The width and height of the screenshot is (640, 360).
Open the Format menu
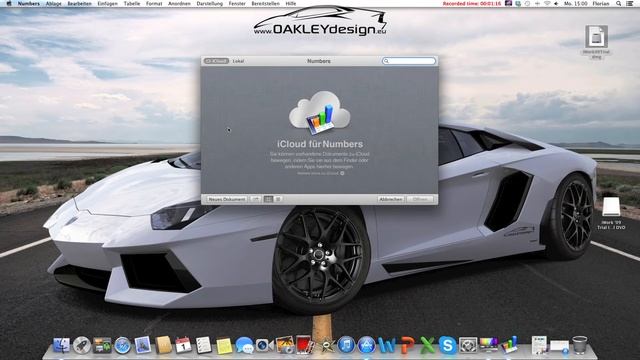154,3
